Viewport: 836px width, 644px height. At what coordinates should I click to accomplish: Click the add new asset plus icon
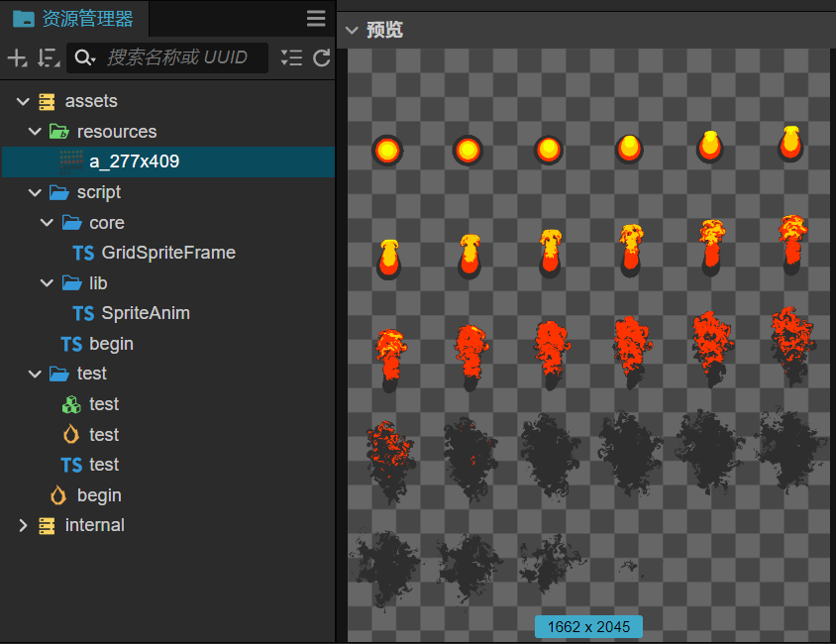coord(17,57)
